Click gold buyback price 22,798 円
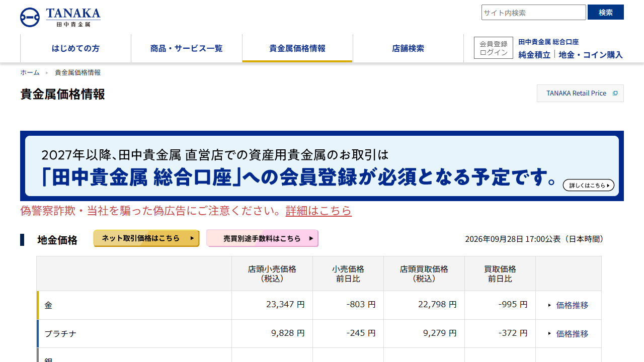644x362 pixels. click(437, 305)
